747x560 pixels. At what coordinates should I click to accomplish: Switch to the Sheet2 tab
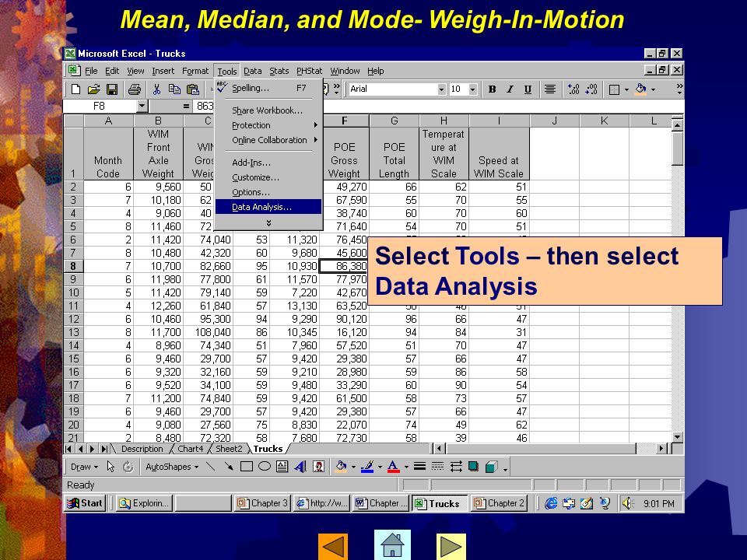(x=229, y=449)
